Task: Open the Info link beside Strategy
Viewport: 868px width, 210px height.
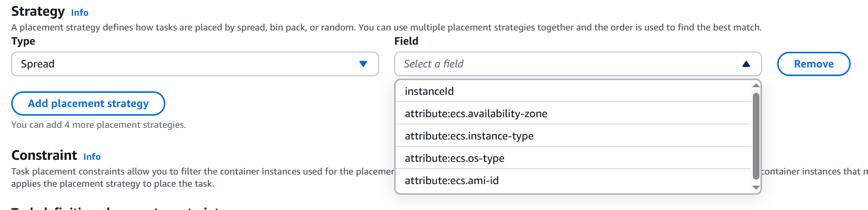Action: coord(80,13)
